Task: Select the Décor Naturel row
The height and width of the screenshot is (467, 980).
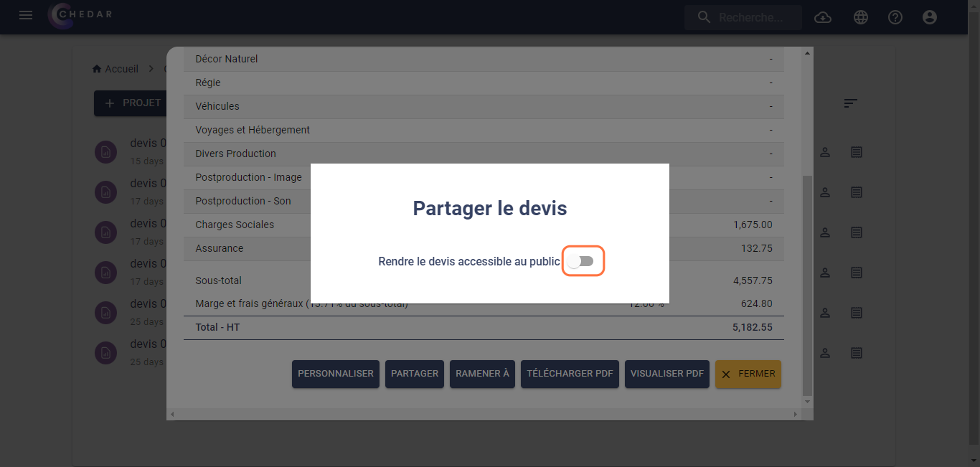Action: 484,59
